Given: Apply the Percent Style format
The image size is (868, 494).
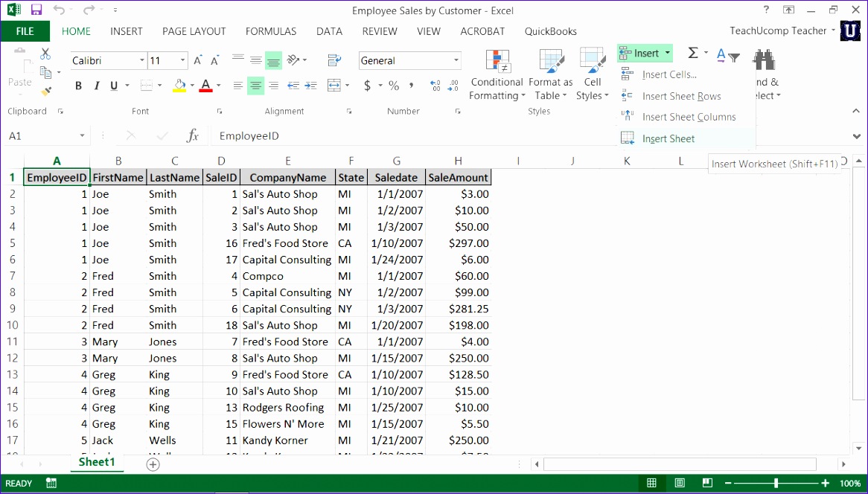Looking at the screenshot, I should click(x=393, y=86).
